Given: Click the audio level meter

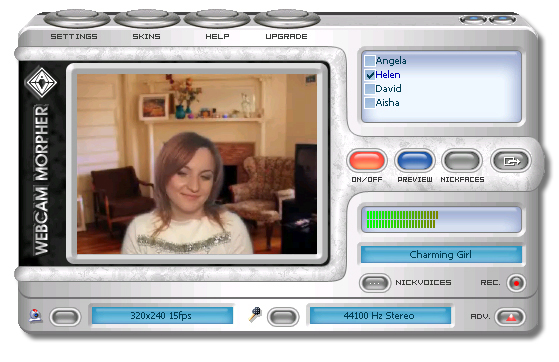Looking at the screenshot, I should point(441,219).
